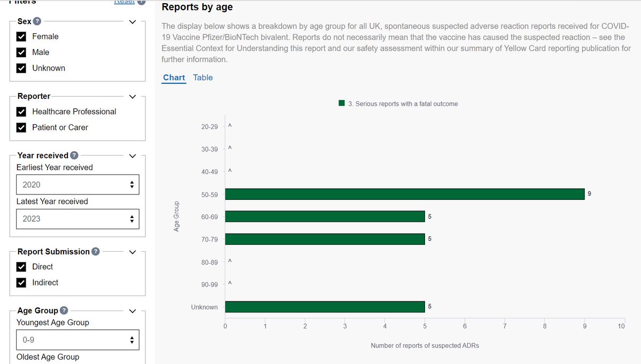Image resolution: width=641 pixels, height=364 pixels.
Task: Select the Chart tab
Action: tap(174, 78)
